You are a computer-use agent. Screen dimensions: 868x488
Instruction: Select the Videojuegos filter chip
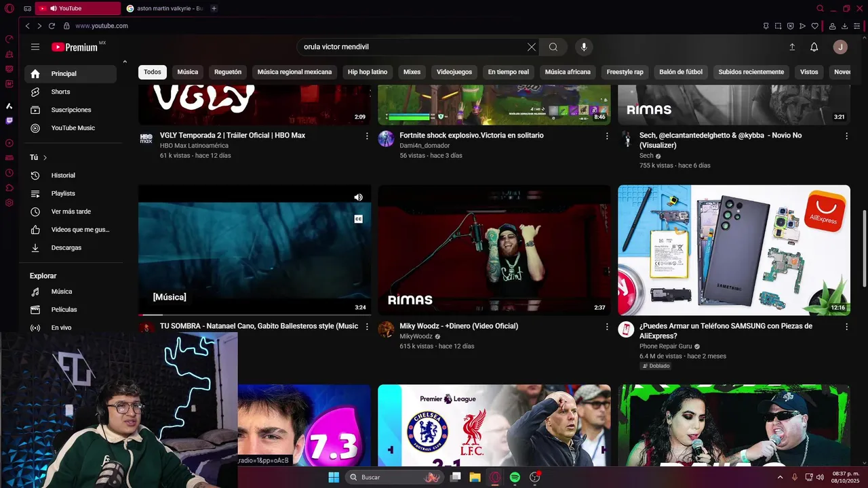[454, 72]
